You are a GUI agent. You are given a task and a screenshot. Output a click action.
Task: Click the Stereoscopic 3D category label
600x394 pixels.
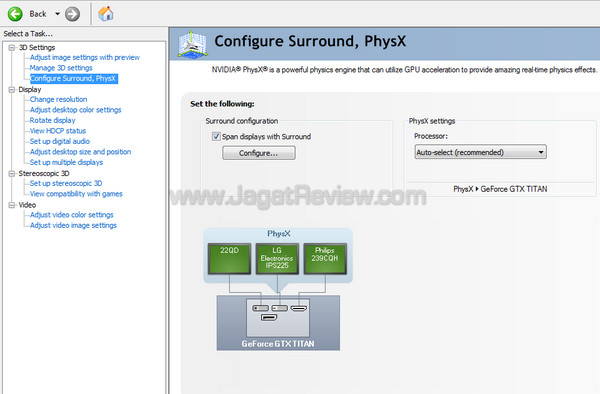click(x=44, y=174)
